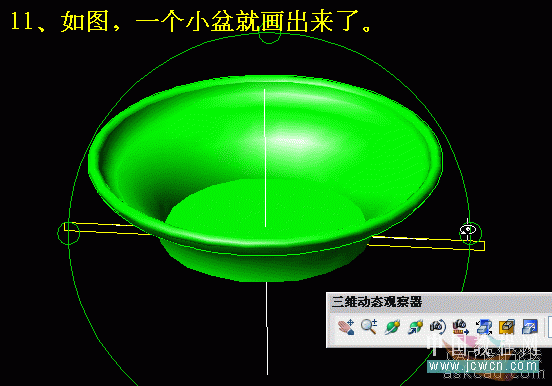The image size is (552, 386).
Task: Toggle Front Clip on/off
Action: tap(507, 327)
